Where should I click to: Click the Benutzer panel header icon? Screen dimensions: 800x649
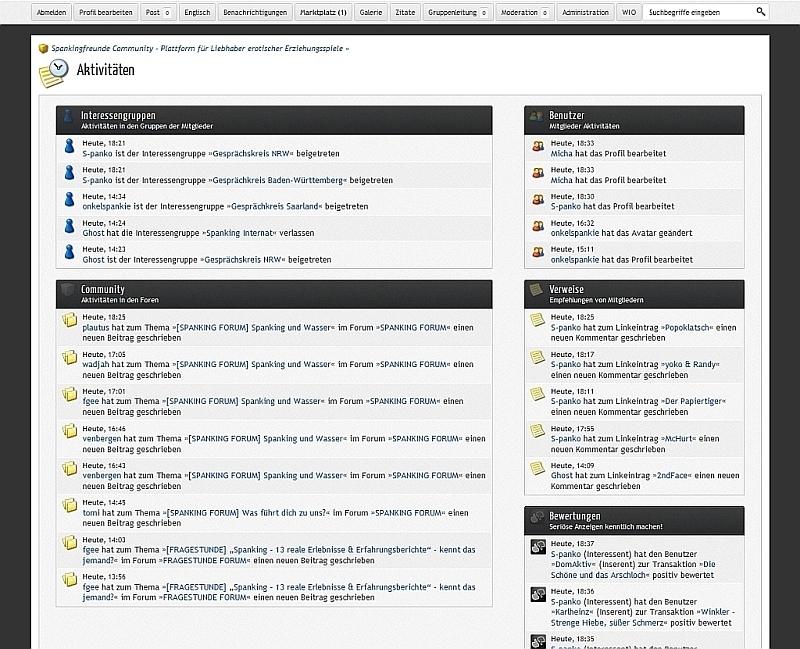[536, 118]
